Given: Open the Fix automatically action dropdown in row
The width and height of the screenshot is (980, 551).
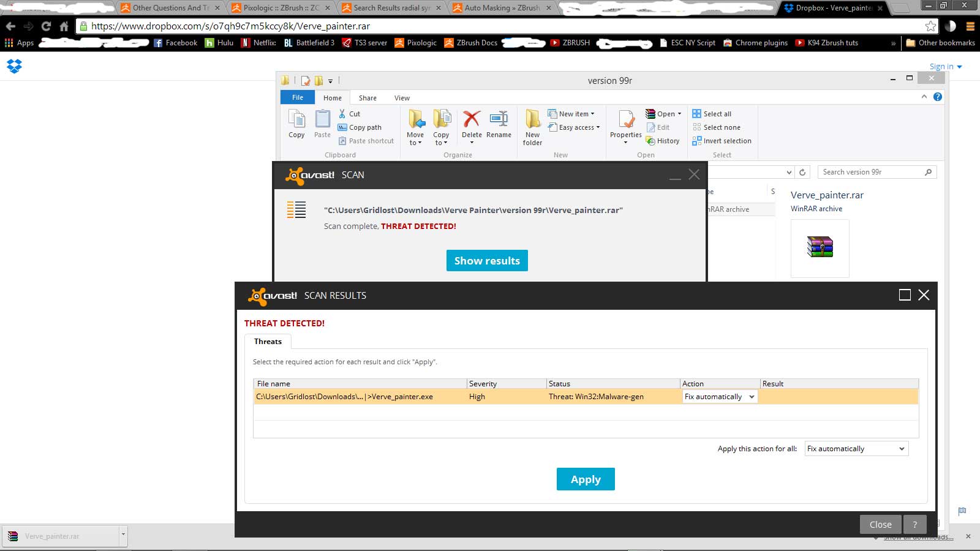Looking at the screenshot, I should pos(720,397).
